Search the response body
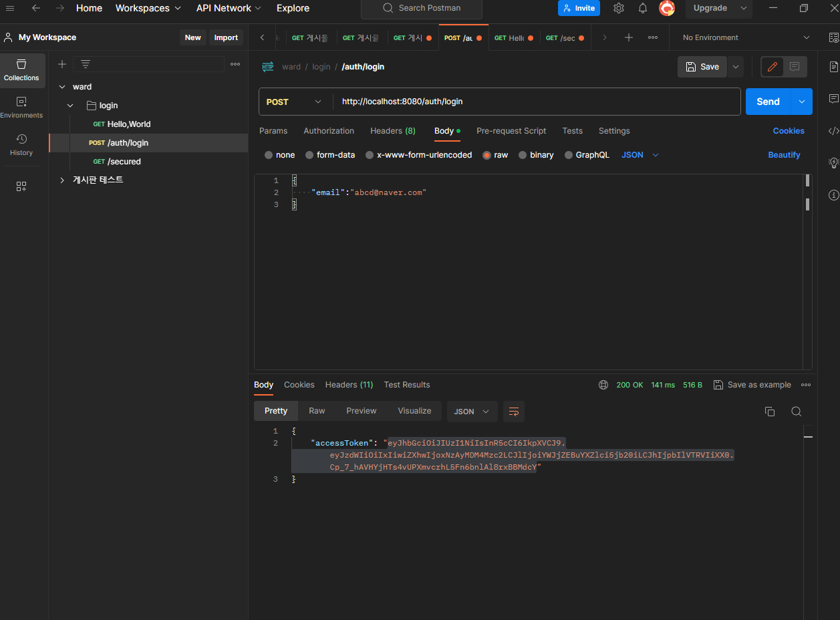 point(796,412)
